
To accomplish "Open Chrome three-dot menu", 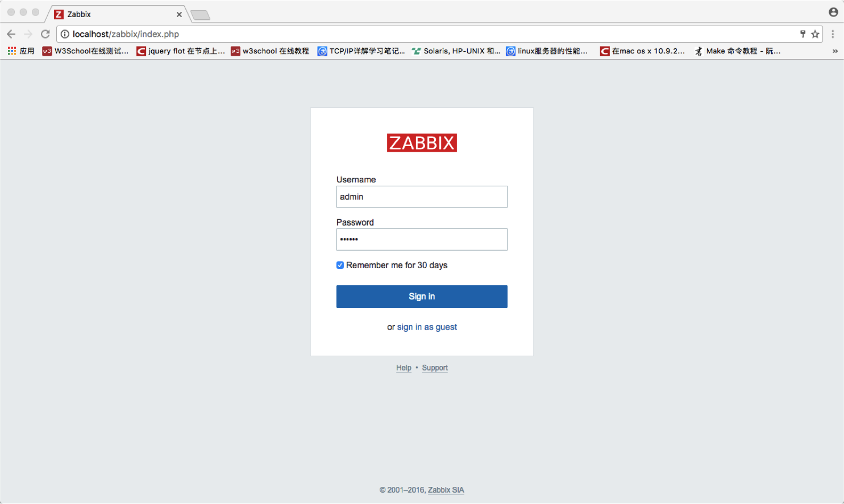I will (x=833, y=34).
